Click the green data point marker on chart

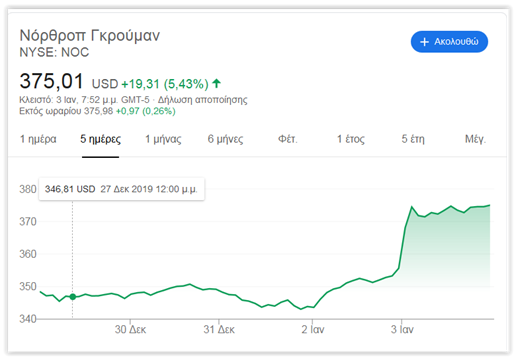pos(73,297)
